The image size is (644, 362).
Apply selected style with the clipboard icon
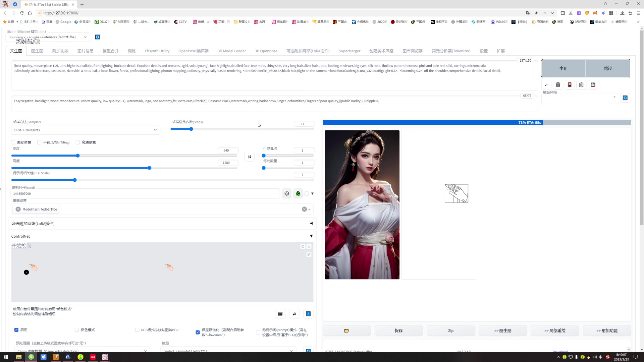(581, 85)
